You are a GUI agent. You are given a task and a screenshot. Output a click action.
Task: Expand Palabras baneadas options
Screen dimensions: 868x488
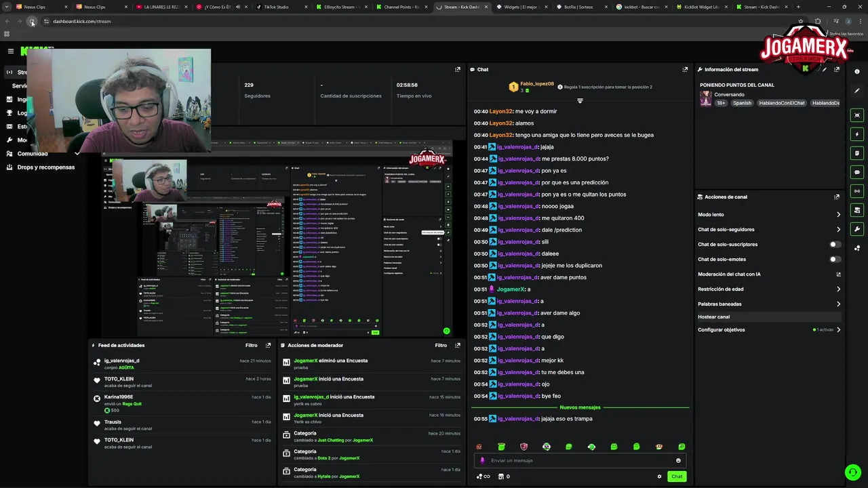click(838, 304)
